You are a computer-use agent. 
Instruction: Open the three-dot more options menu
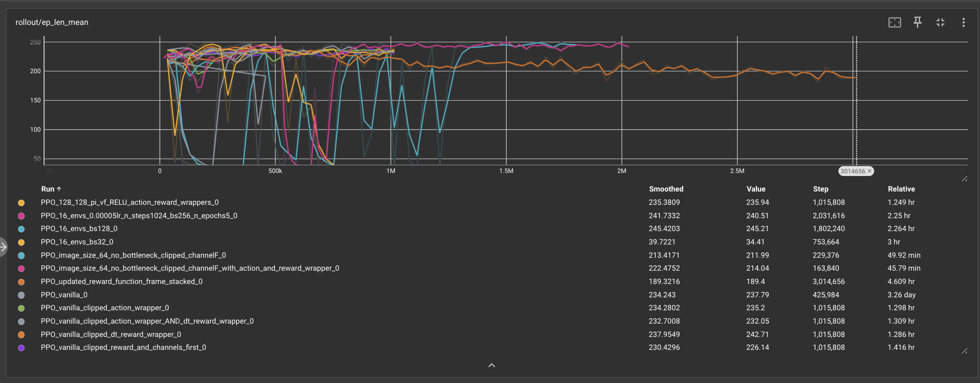click(963, 22)
